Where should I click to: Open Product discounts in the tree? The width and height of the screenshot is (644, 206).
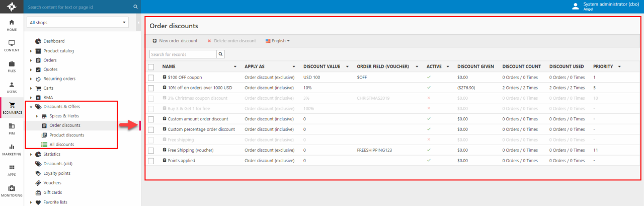[x=66, y=135]
